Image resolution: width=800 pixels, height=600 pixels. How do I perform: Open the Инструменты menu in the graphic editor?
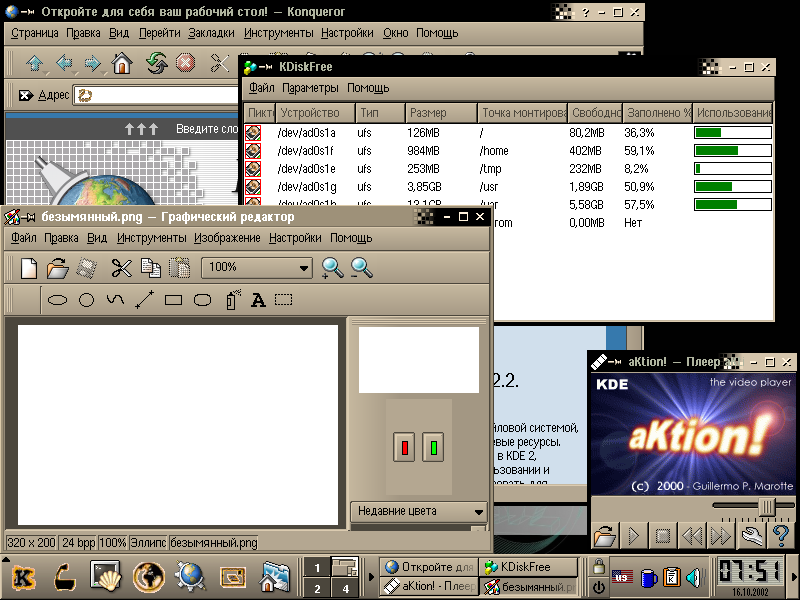pos(152,238)
